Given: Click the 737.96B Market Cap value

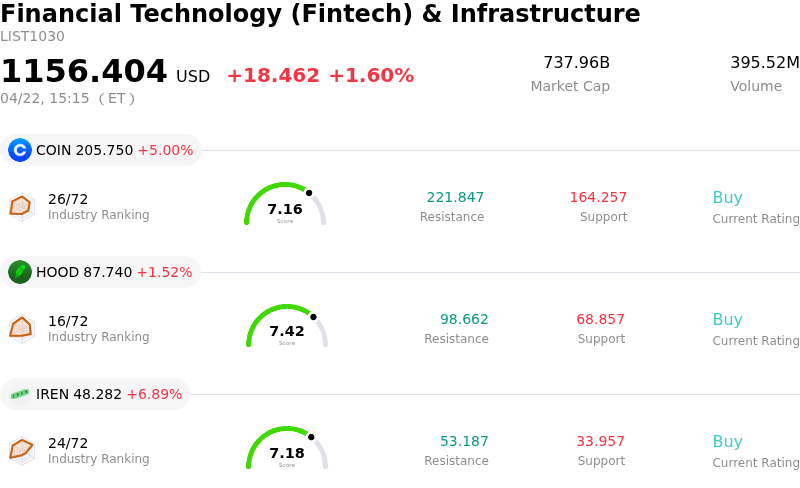Looking at the screenshot, I should (x=576, y=63).
